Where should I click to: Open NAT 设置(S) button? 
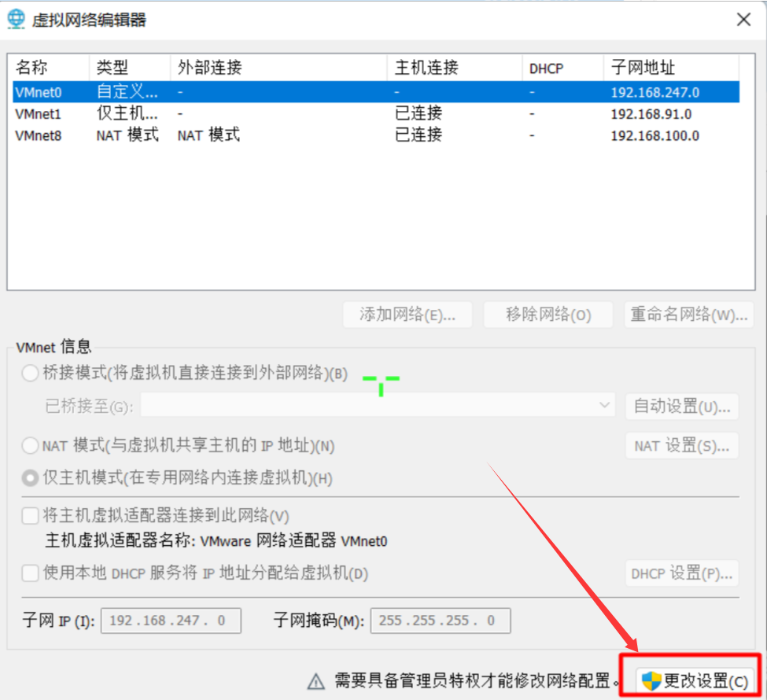[682, 446]
